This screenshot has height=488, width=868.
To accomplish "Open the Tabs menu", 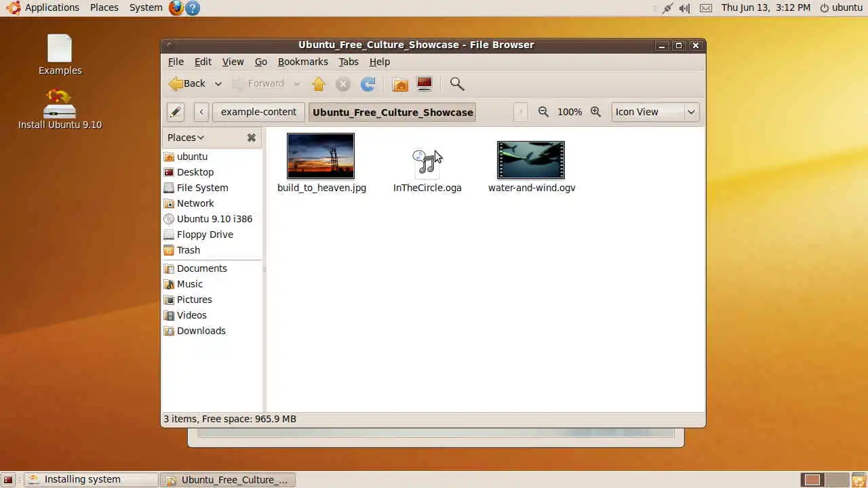I will 349,62.
